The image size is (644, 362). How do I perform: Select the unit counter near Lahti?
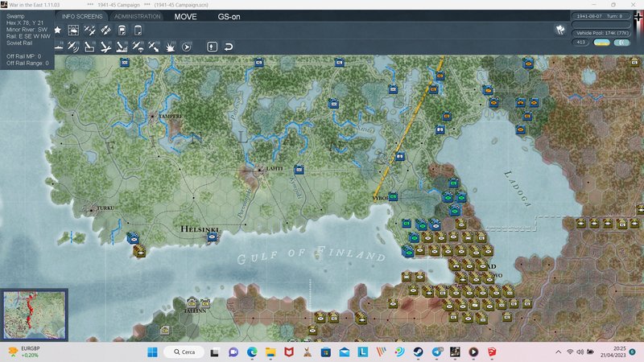click(299, 169)
